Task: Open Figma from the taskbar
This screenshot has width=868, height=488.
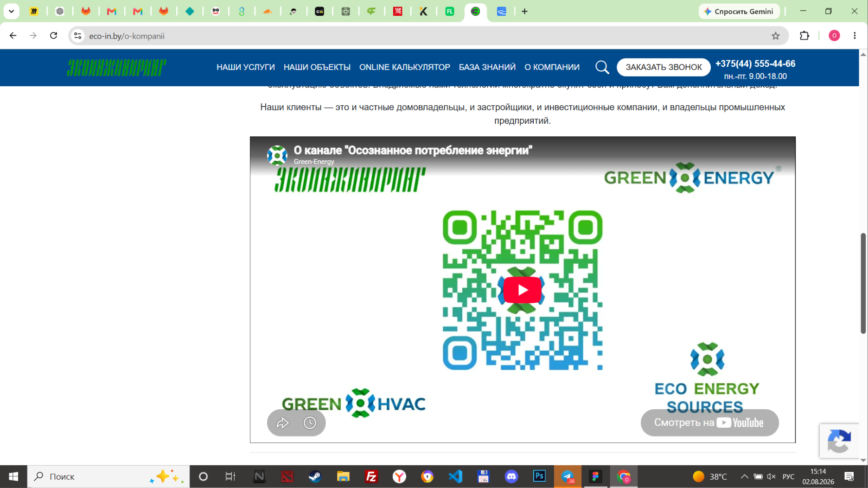Action: point(595,476)
